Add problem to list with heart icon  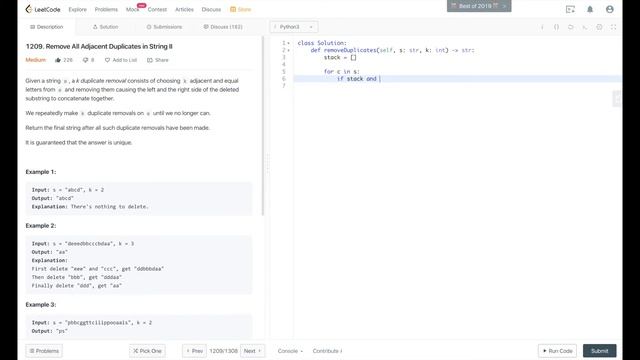coord(107,60)
